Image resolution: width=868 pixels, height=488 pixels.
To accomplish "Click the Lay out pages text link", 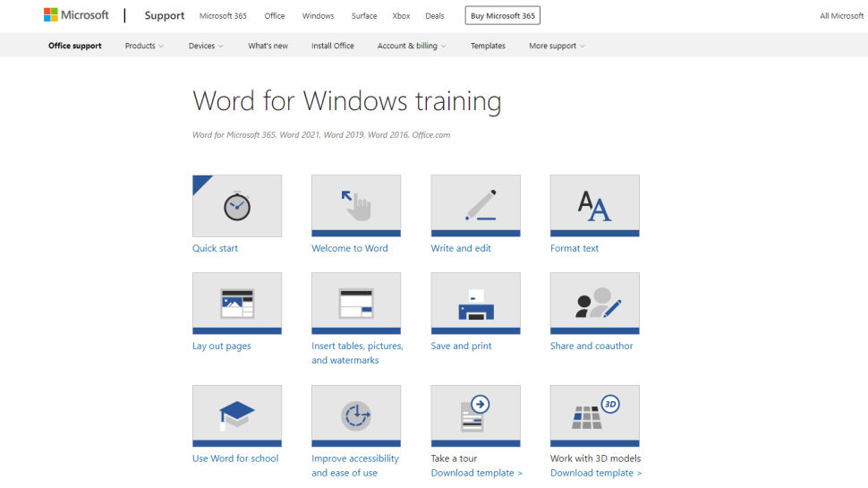I will 221,347.
